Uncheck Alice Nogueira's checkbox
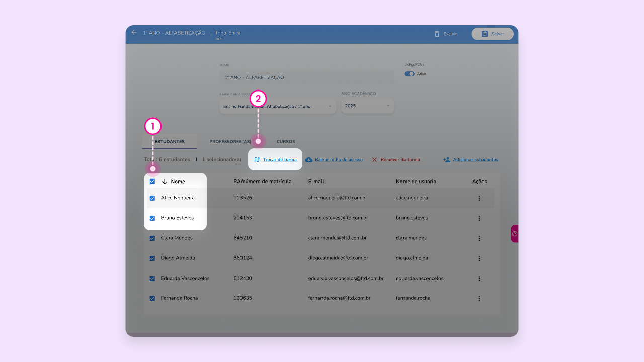 click(x=152, y=198)
